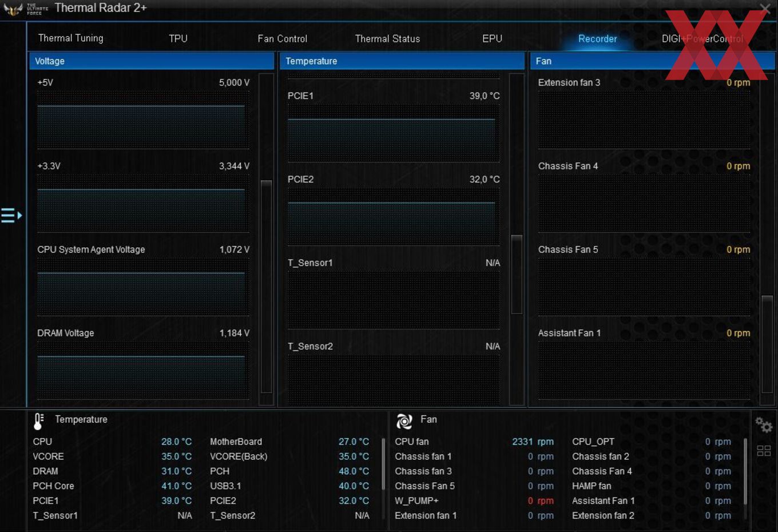Screen dimensions: 778x532
Task: Click PCH Core 41.0 °C value
Action: pos(176,486)
